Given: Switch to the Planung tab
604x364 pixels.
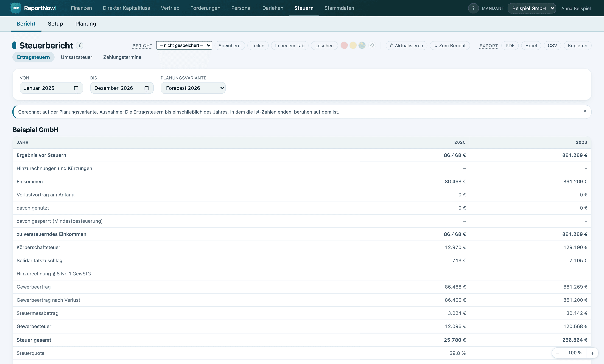Looking at the screenshot, I should (86, 24).
